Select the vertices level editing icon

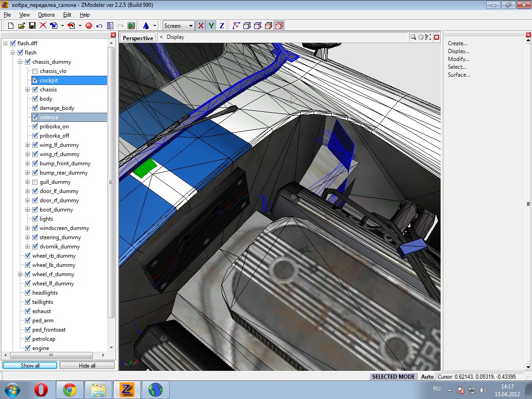coord(236,26)
